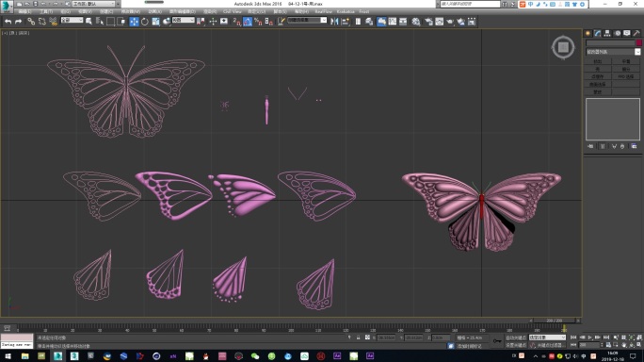Viewport: 644px width, 362px height.
Task: Click the viewport [+] label menu
Action: point(5,33)
